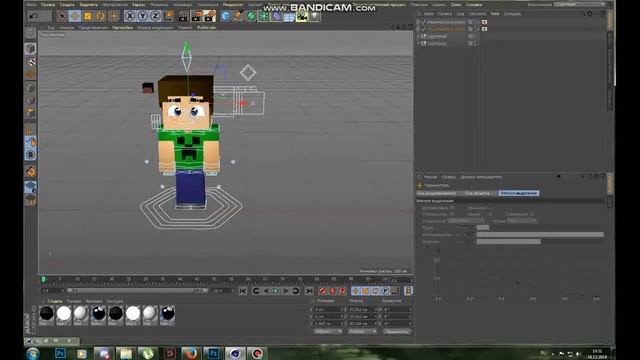Render to Picture Viewer icon
640x360 pixels.
pyautogui.click(x=196, y=16)
